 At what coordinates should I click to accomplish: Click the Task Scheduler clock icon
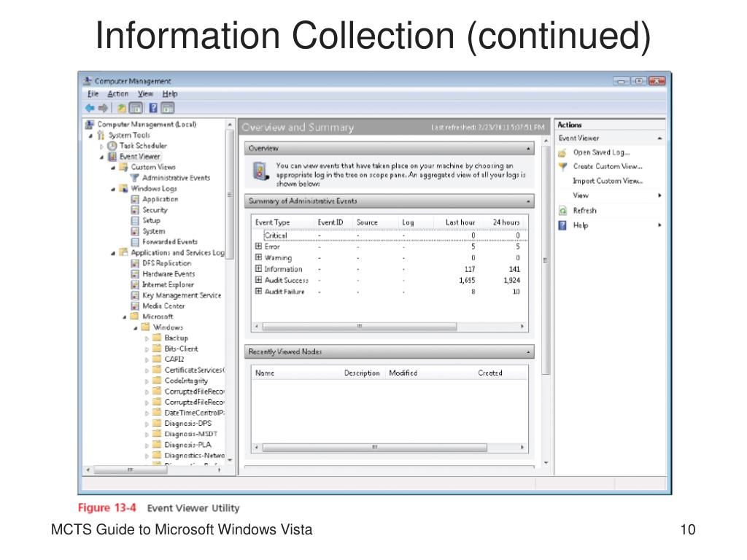coord(112,146)
